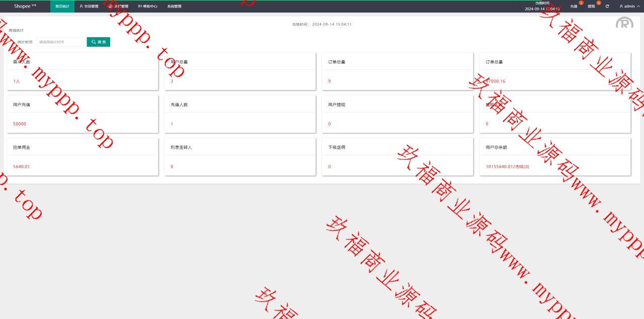The image size is (644, 319).
Task: Click the orange badge showing 0 on 提现
Action: (599, 3)
